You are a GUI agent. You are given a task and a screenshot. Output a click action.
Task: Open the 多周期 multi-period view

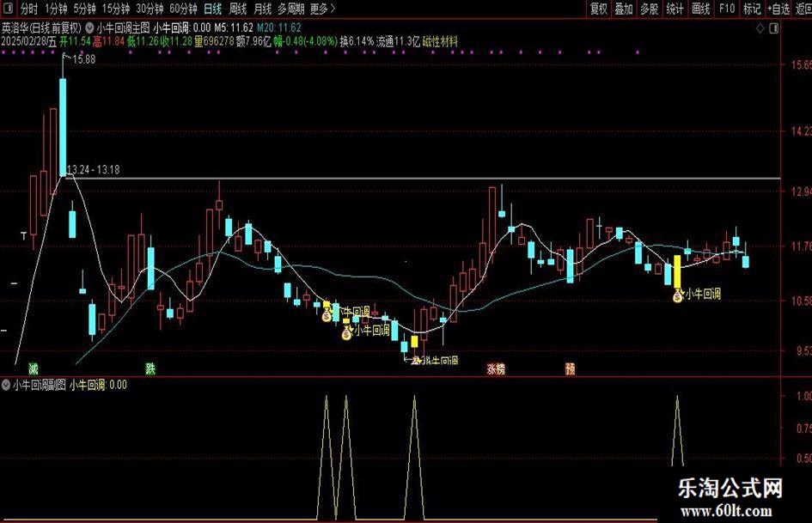(x=290, y=9)
